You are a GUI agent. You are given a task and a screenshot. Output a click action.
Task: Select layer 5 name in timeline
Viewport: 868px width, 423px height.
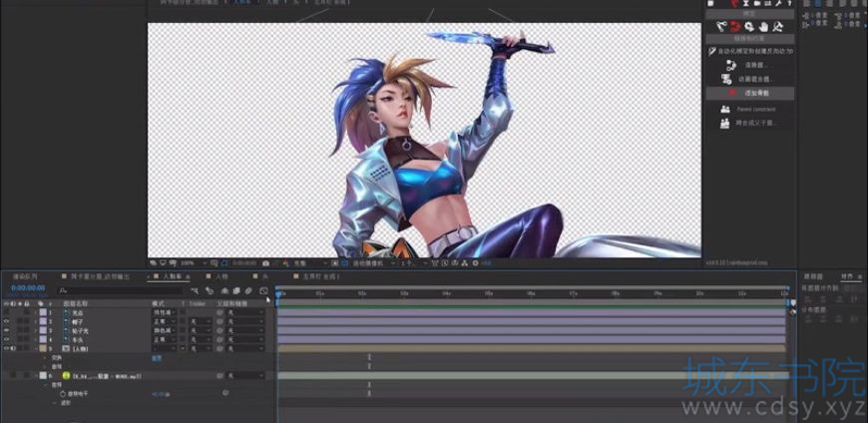[x=80, y=349]
